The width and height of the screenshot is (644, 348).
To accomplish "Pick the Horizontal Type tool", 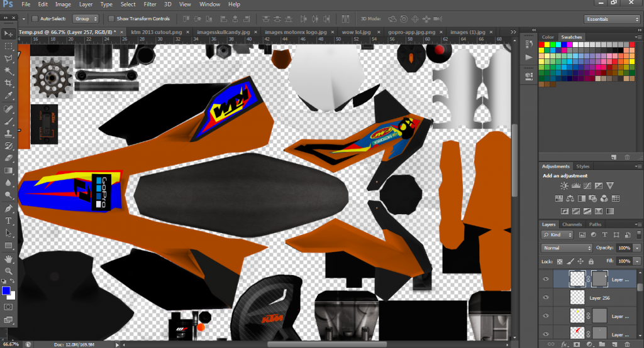I will pos(9,220).
